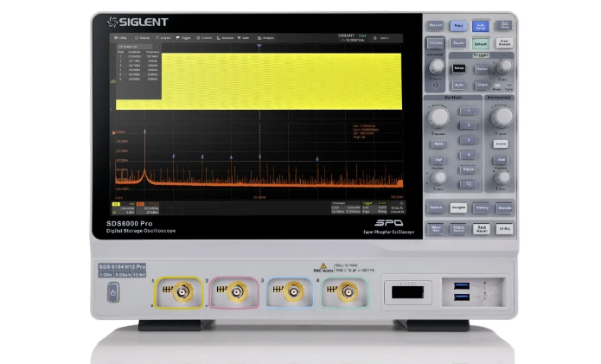Open the Acquire menu on screen
601x364 pixels.
point(163,38)
